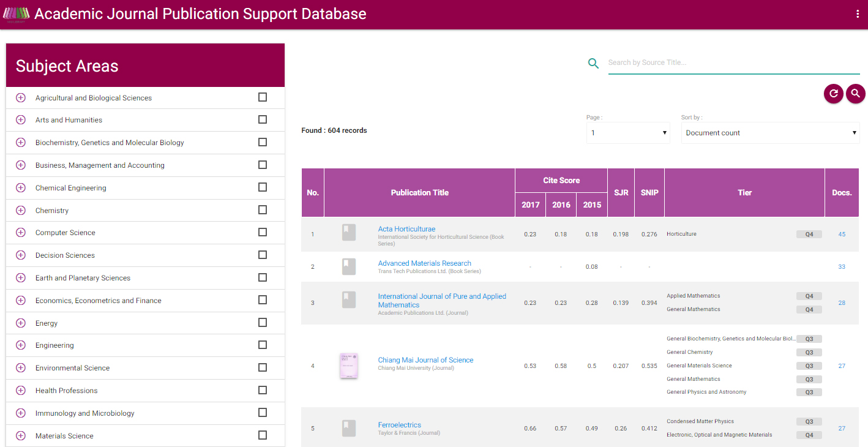Click the library logo in header
This screenshot has height=447, width=868.
coord(16,14)
